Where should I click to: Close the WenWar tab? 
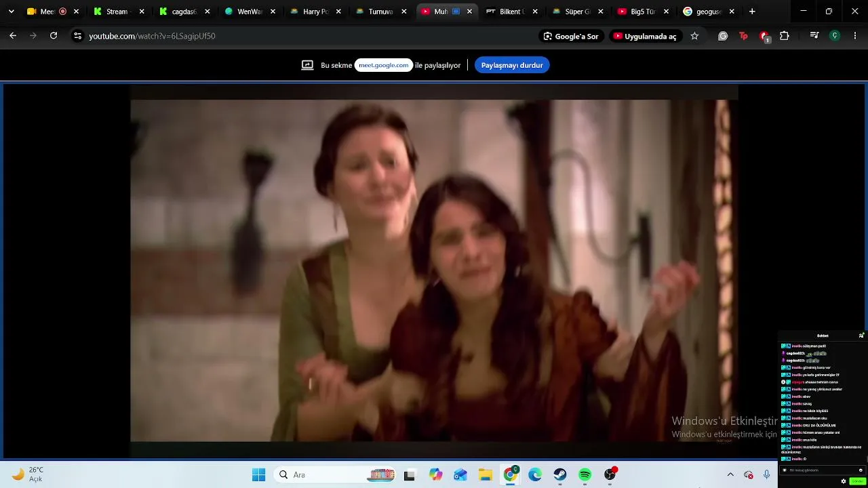click(273, 12)
